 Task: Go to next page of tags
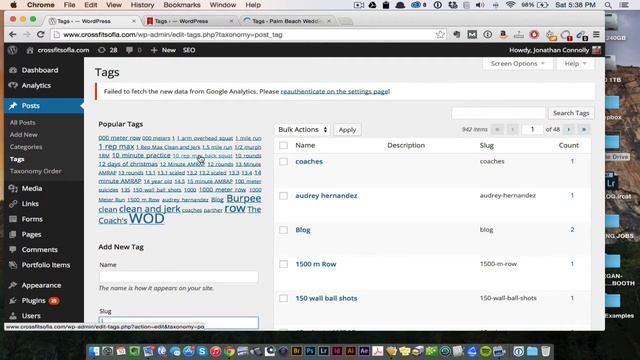point(569,129)
